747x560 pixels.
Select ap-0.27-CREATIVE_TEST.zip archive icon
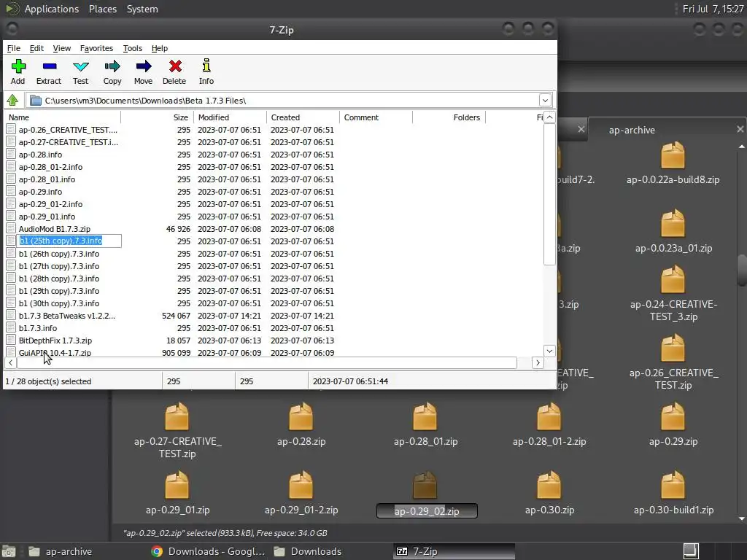(177, 416)
